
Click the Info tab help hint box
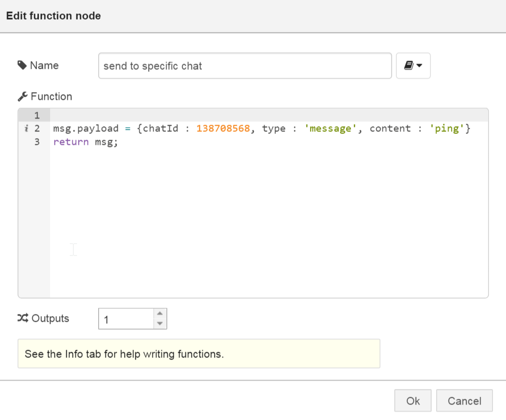[198, 354]
